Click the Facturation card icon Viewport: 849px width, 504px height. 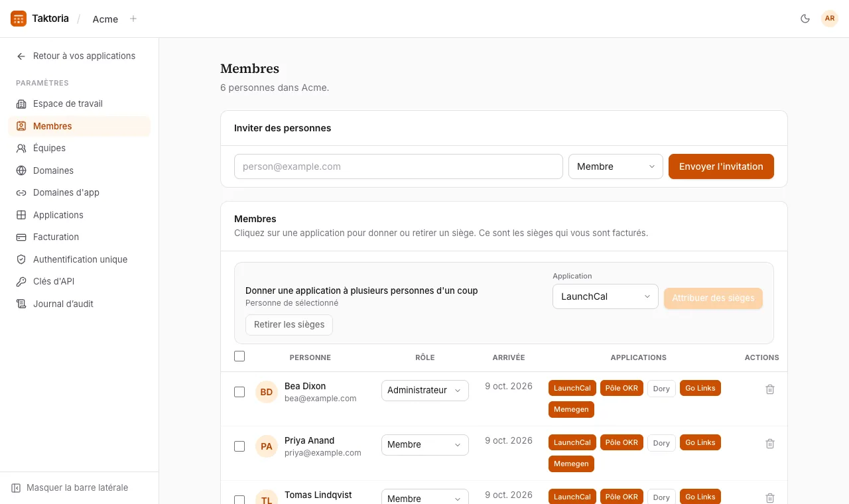pyautogui.click(x=21, y=237)
